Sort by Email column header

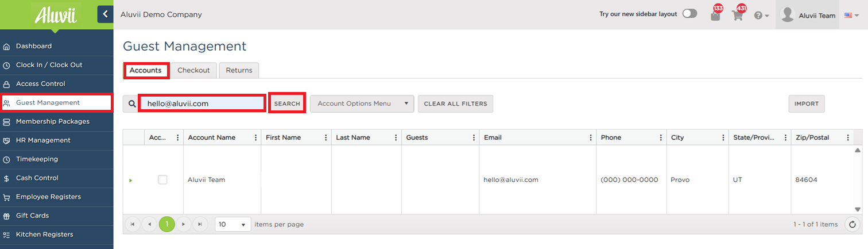493,137
